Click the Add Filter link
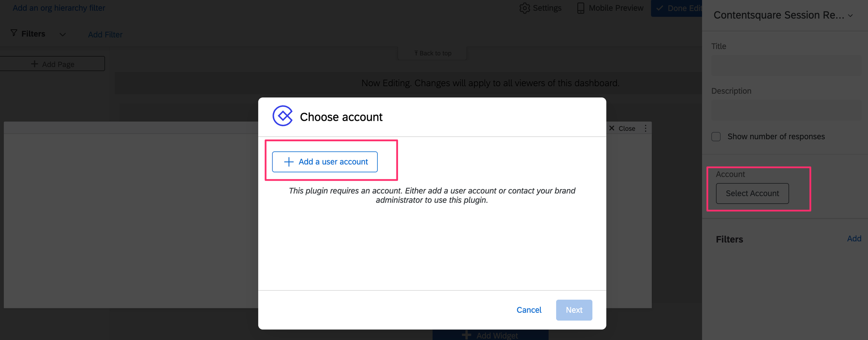The width and height of the screenshot is (868, 340). pyautogui.click(x=105, y=34)
